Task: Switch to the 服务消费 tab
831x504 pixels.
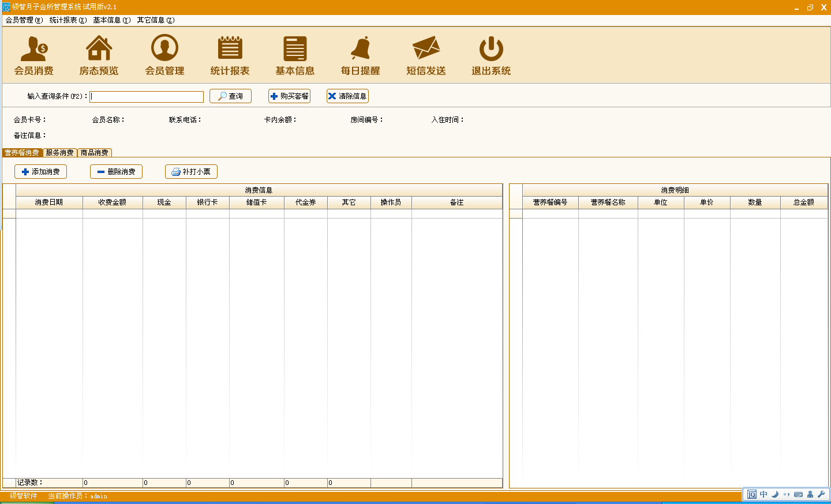Action: point(60,153)
